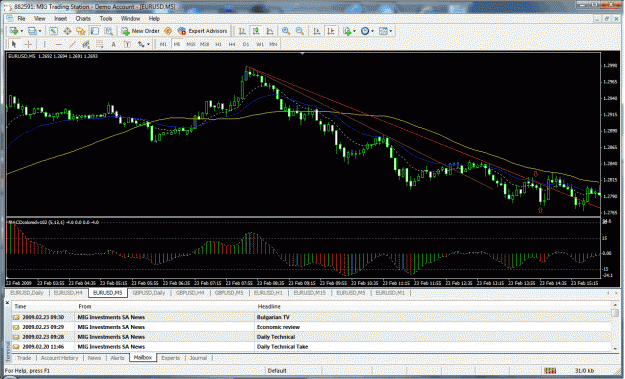This screenshot has height=379, width=625.
Task: Sort mailbox by Headline column
Action: coord(432,306)
